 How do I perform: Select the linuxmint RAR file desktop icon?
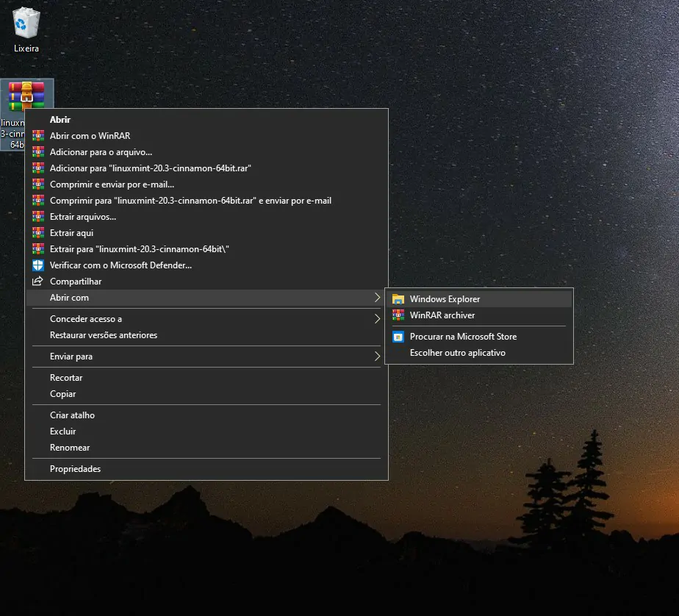pos(26,96)
